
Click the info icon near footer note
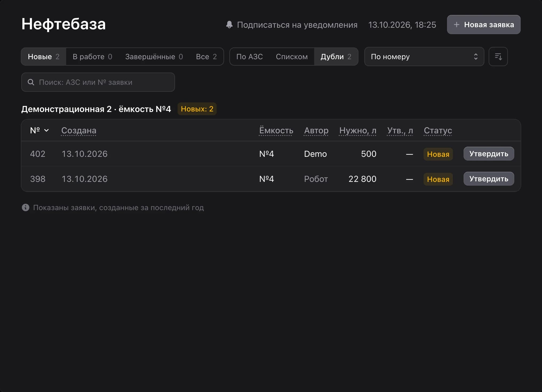pyautogui.click(x=26, y=207)
